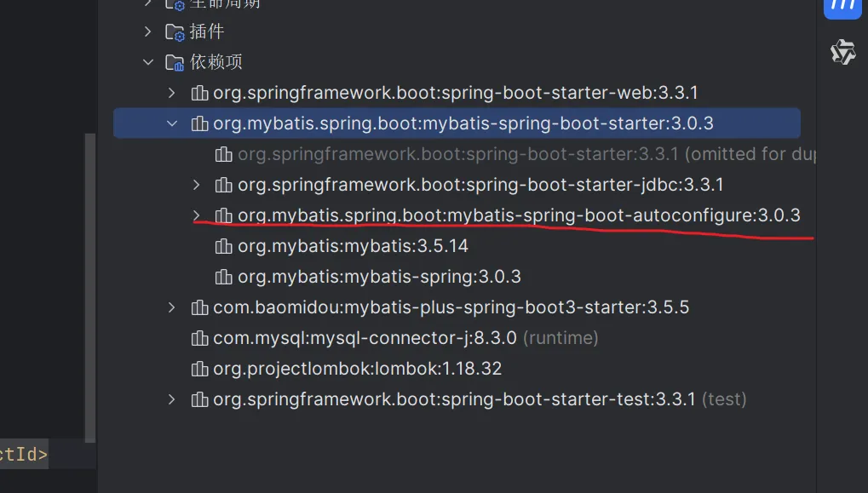Click the editor vertical scrollbar
The image size is (868, 493).
[90, 288]
